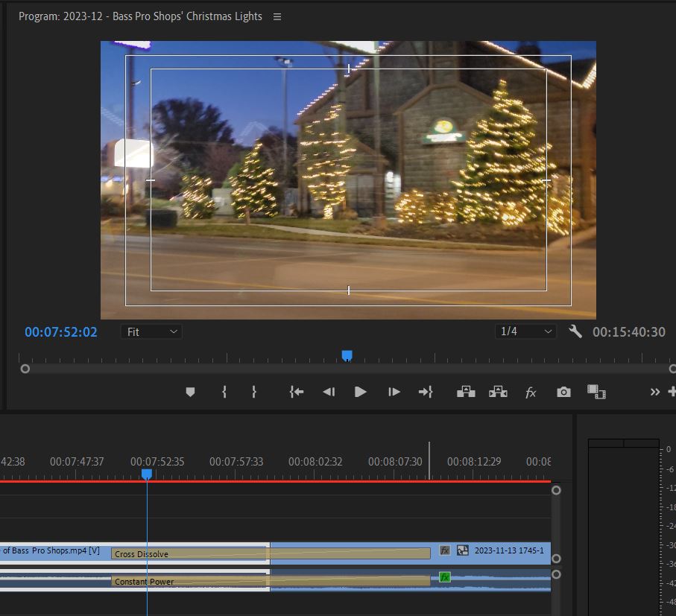Image resolution: width=676 pixels, height=616 pixels.
Task: Go to In point
Action: click(296, 392)
